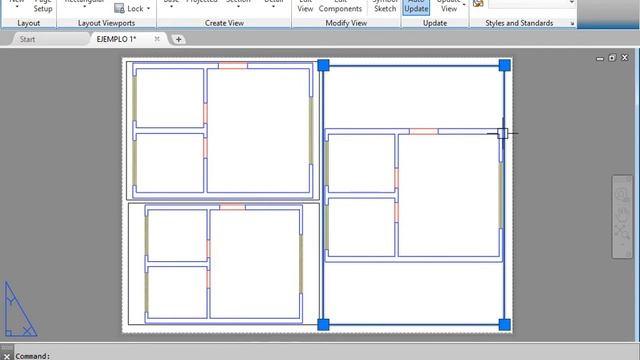Click the Layout Viewports panel title
Viewport: 640px width, 360px height.
(107, 23)
